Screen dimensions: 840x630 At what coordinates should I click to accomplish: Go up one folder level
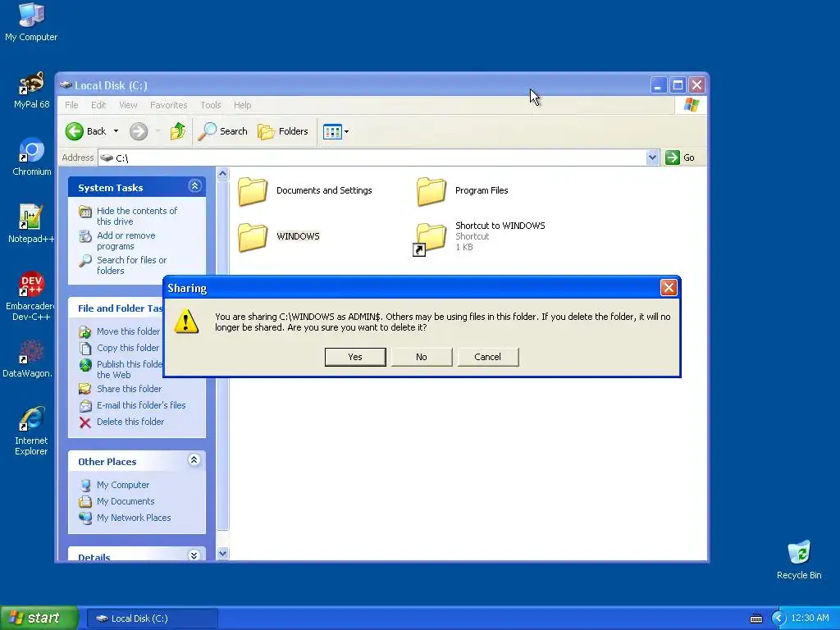(x=178, y=131)
